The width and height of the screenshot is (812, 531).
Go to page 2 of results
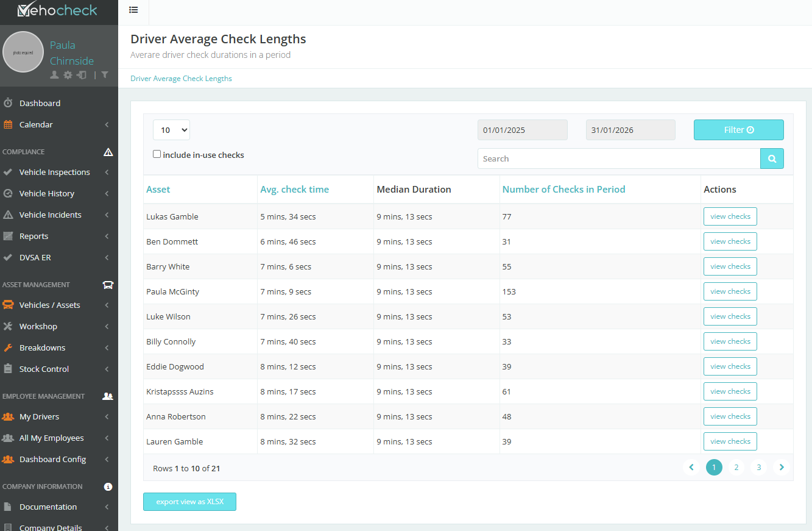(736, 468)
